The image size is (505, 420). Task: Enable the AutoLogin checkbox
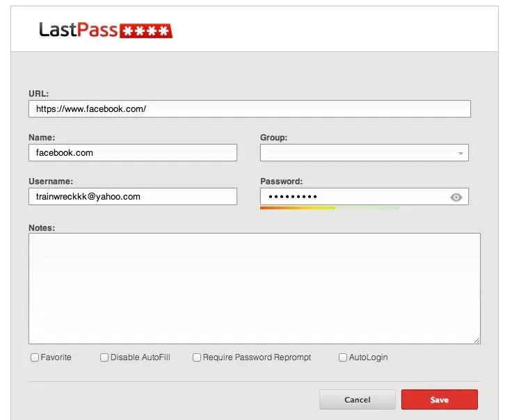pos(343,357)
